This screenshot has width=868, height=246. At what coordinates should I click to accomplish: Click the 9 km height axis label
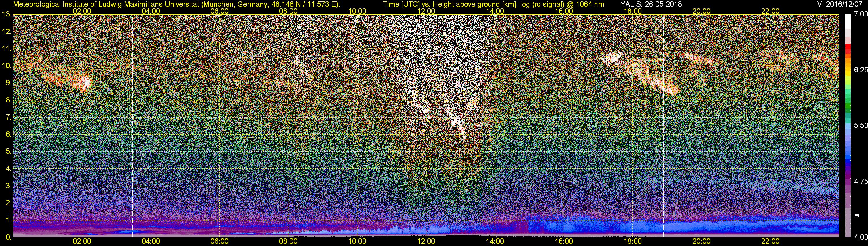(x=8, y=83)
